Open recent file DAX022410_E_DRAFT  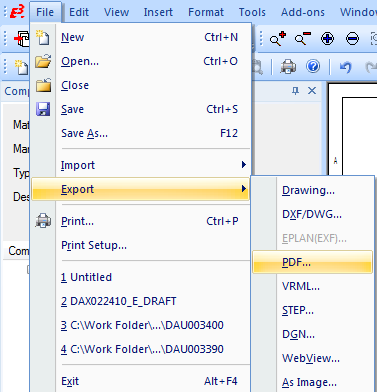click(x=140, y=301)
